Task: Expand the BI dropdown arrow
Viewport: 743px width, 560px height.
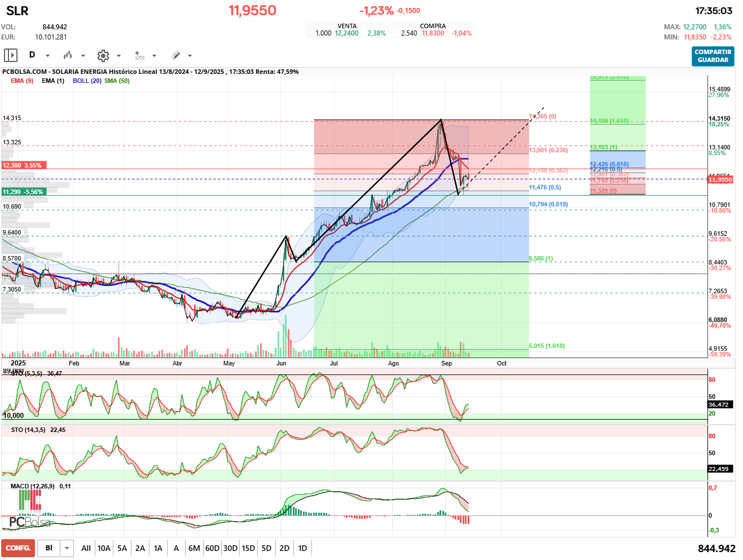Action: coord(67,548)
